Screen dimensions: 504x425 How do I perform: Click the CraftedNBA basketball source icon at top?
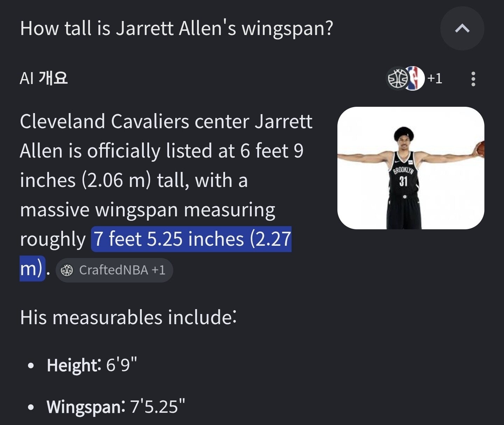pos(398,78)
